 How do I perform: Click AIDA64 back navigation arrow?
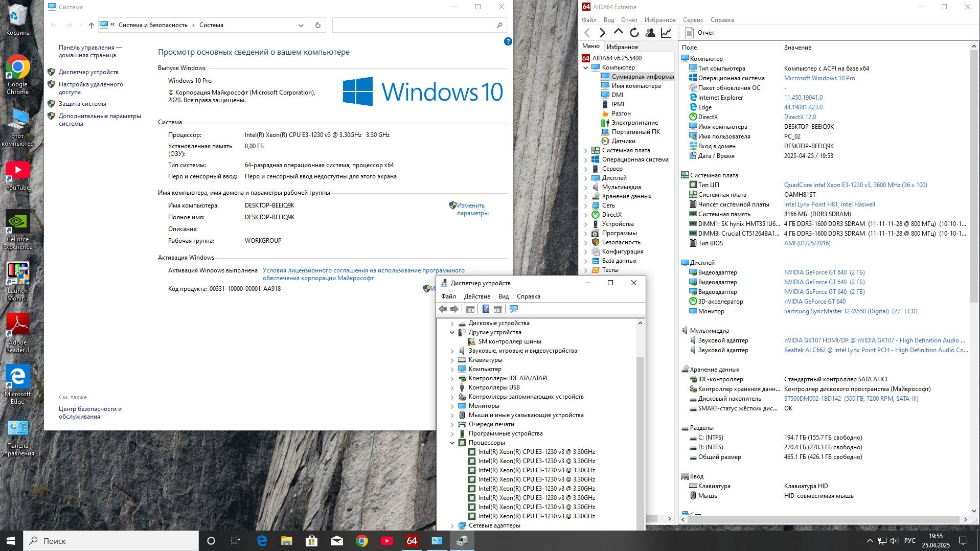pos(587,33)
